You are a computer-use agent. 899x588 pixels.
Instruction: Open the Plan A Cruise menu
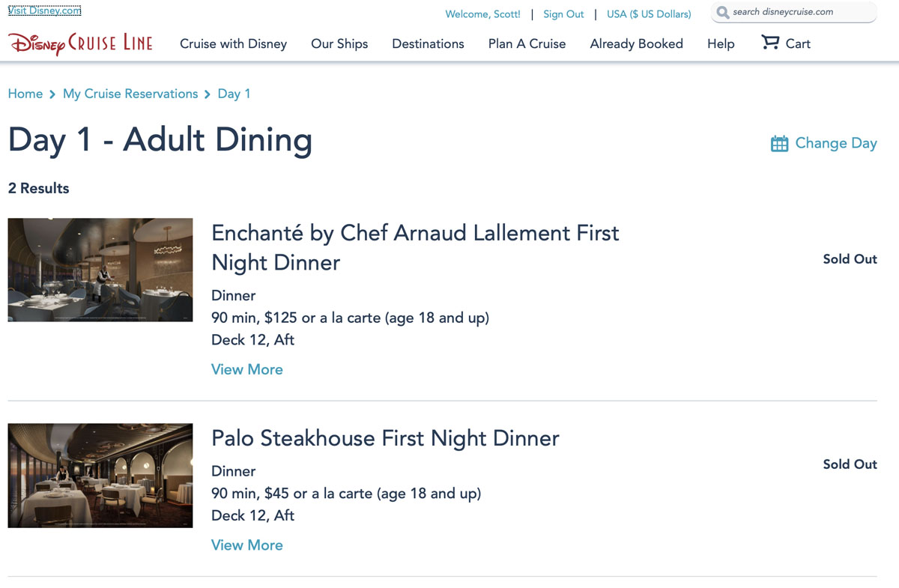click(527, 43)
